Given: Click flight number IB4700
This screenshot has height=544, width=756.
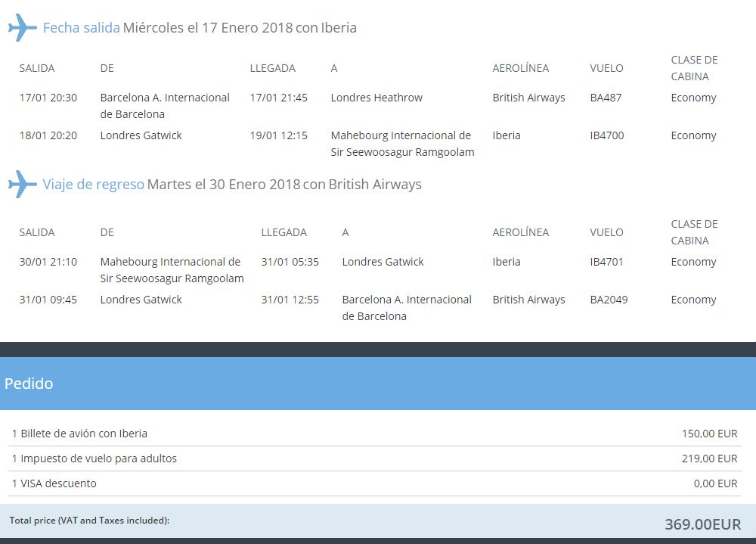Looking at the screenshot, I should (x=607, y=135).
